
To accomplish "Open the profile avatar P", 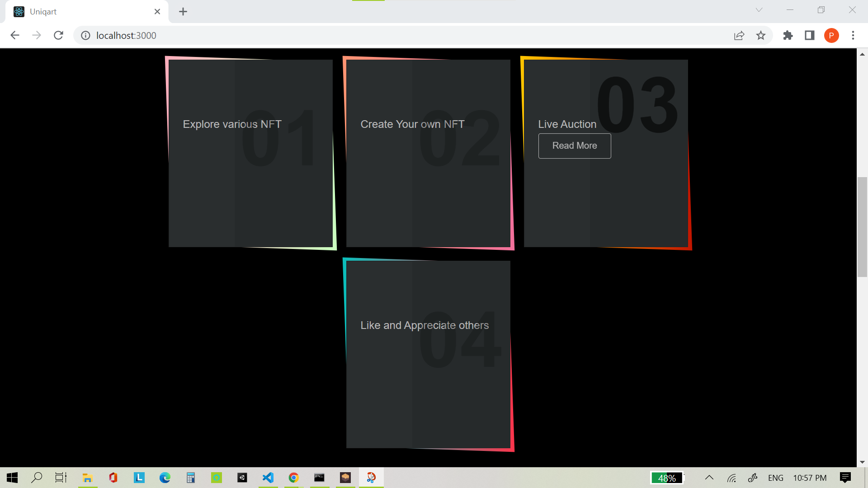I will click(831, 35).
